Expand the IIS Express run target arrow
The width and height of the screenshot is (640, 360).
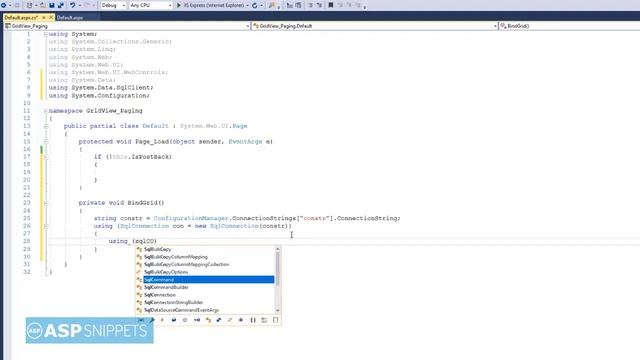pyautogui.click(x=247, y=5)
